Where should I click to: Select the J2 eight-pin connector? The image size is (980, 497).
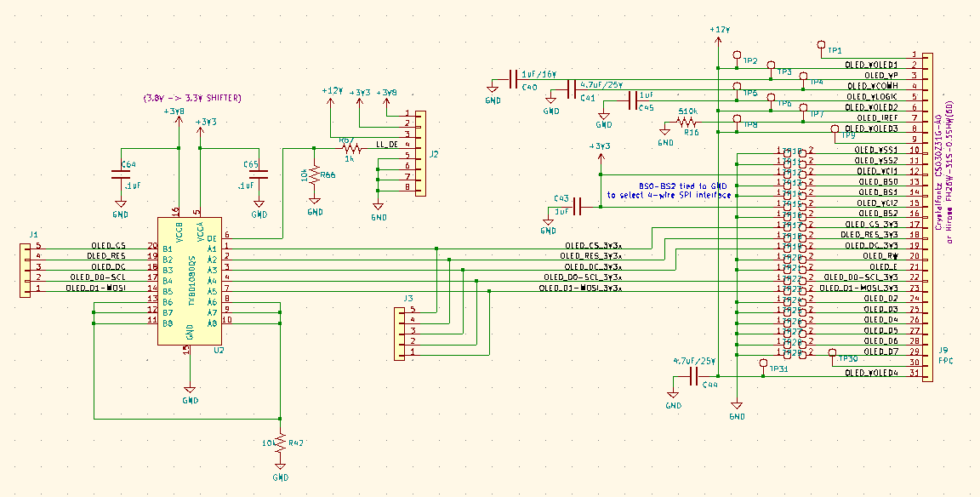[x=420, y=153]
